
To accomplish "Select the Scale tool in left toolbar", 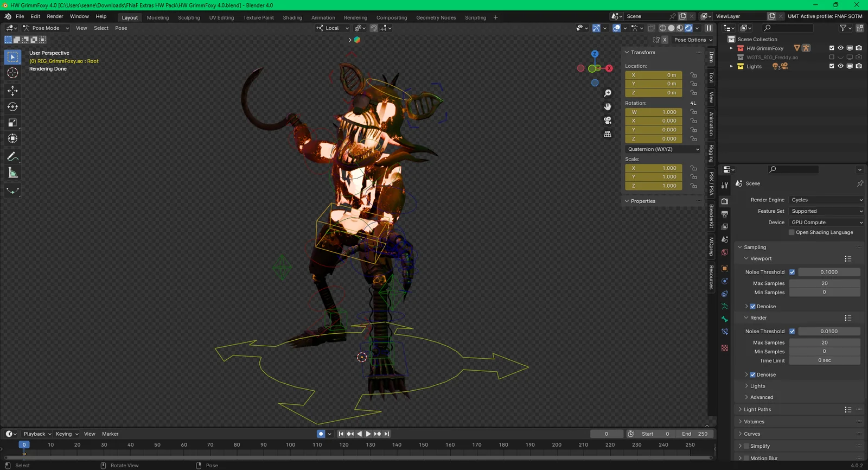I will pos(12,123).
